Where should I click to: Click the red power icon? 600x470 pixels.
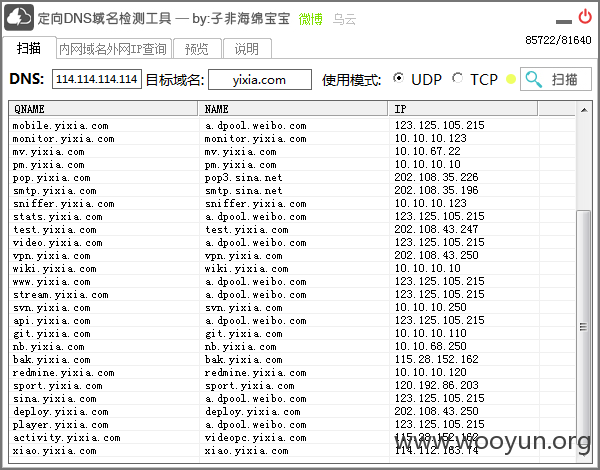(585, 17)
